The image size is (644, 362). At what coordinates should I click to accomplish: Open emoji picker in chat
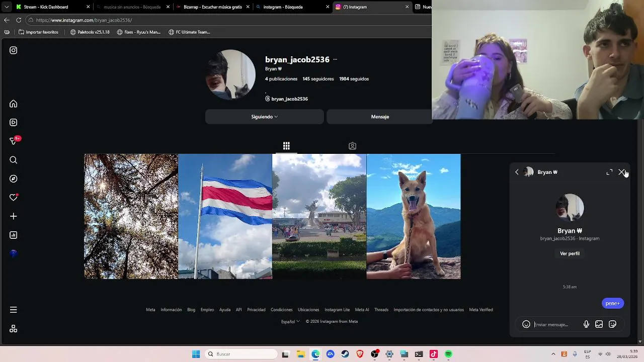click(526, 324)
